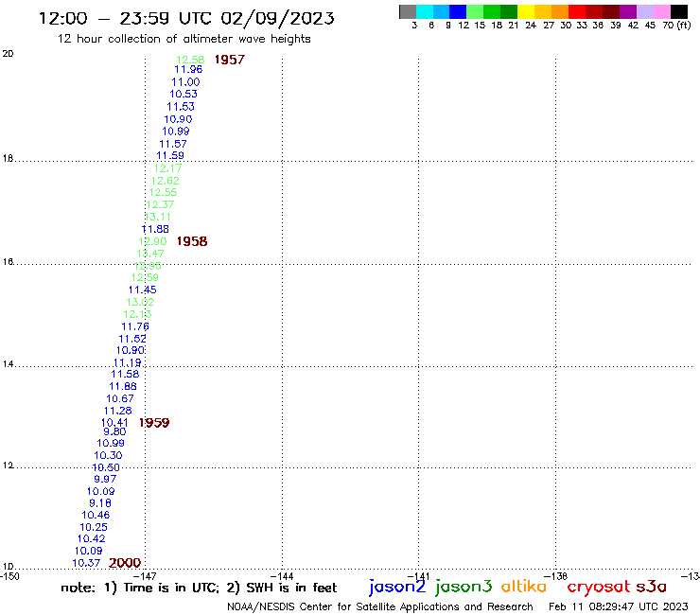Select the s3a satellite label
700x615 pixels.
(x=652, y=587)
